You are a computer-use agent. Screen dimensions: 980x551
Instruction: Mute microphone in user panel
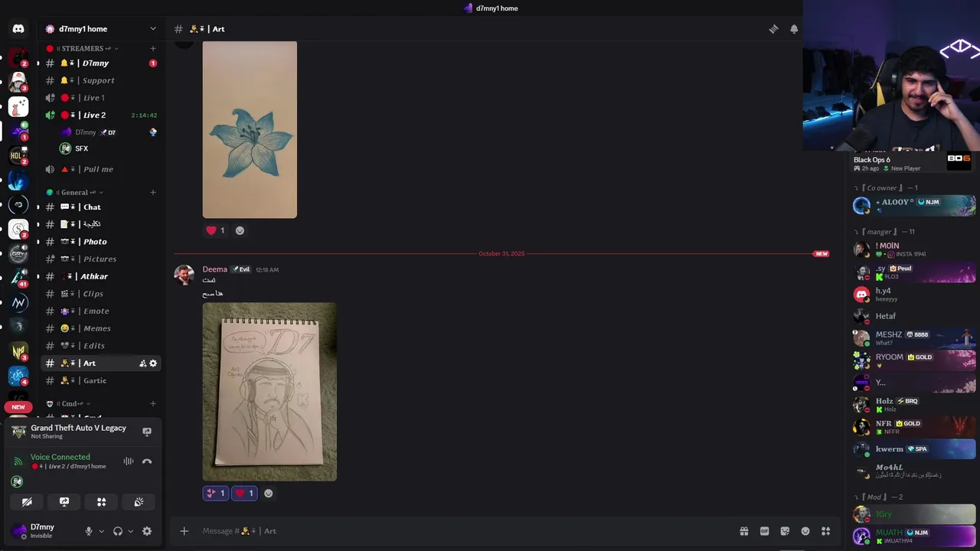click(x=89, y=531)
